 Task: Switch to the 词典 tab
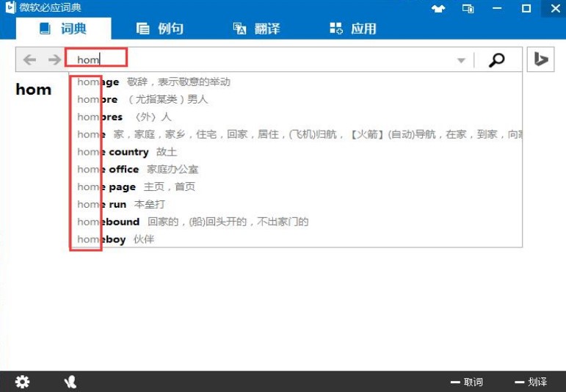(64, 29)
